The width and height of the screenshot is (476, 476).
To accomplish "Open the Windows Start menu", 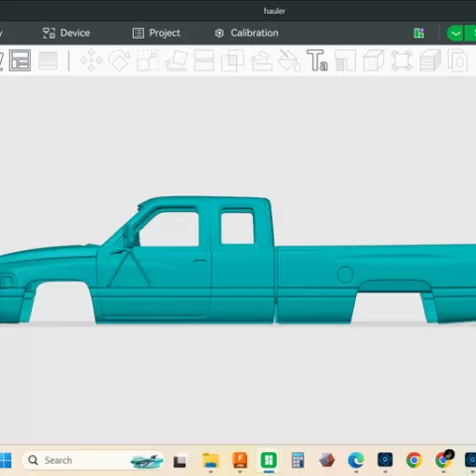I will tap(6, 460).
